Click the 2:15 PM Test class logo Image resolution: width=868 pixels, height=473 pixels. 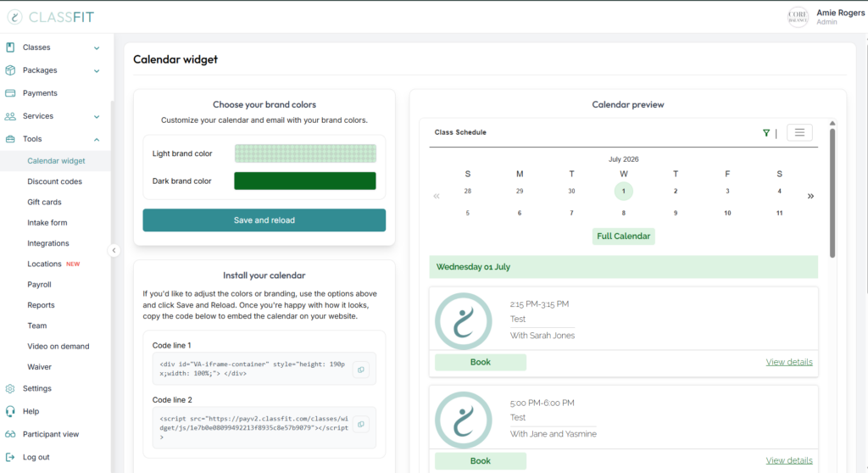coord(464,321)
